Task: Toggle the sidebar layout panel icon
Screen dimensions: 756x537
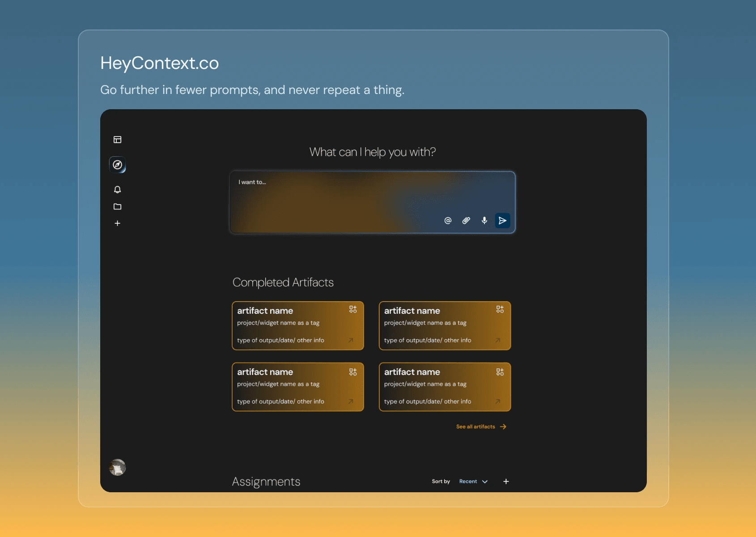Action: 117,140
